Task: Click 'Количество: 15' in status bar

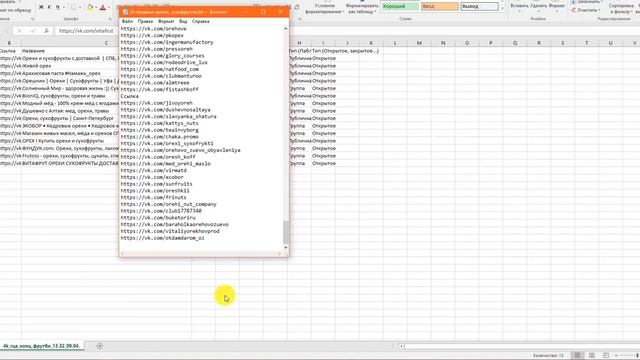Action: (x=548, y=356)
